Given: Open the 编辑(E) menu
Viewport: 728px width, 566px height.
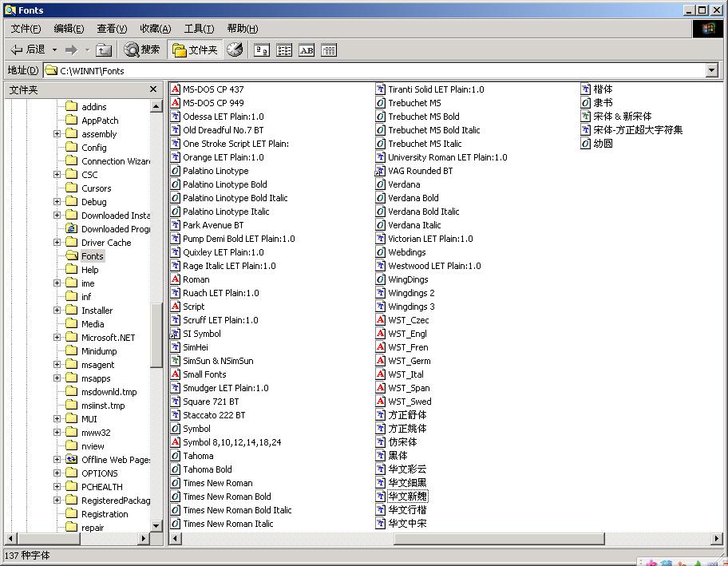Looking at the screenshot, I should pyautogui.click(x=69, y=29).
